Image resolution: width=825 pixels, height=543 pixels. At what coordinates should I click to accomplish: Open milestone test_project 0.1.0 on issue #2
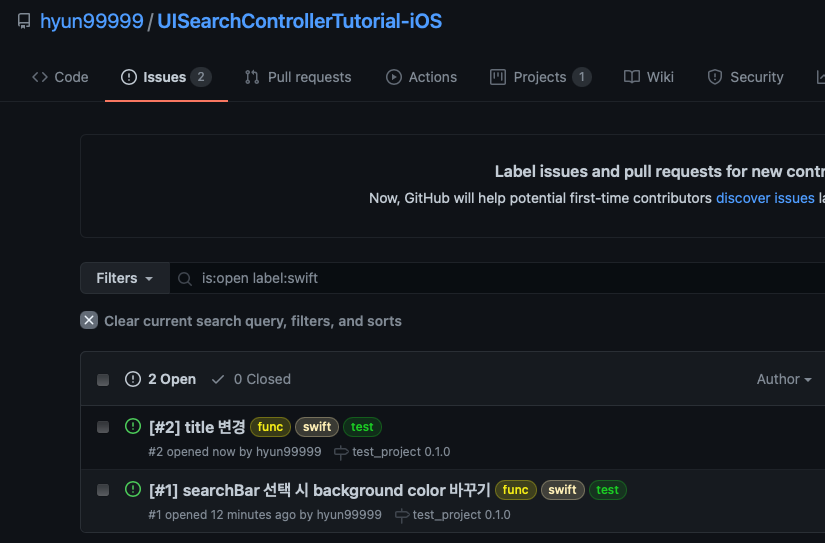pyautogui.click(x=401, y=451)
